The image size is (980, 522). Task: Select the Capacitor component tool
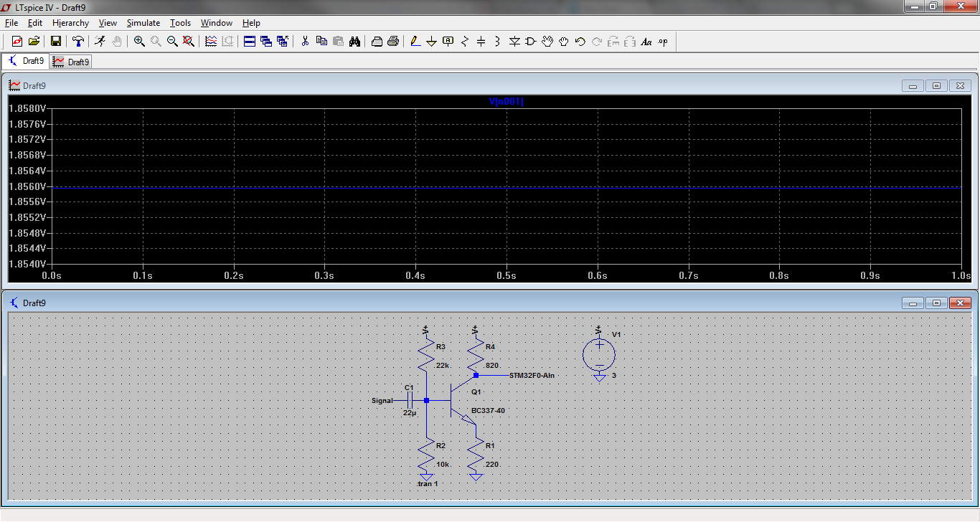pyautogui.click(x=481, y=42)
